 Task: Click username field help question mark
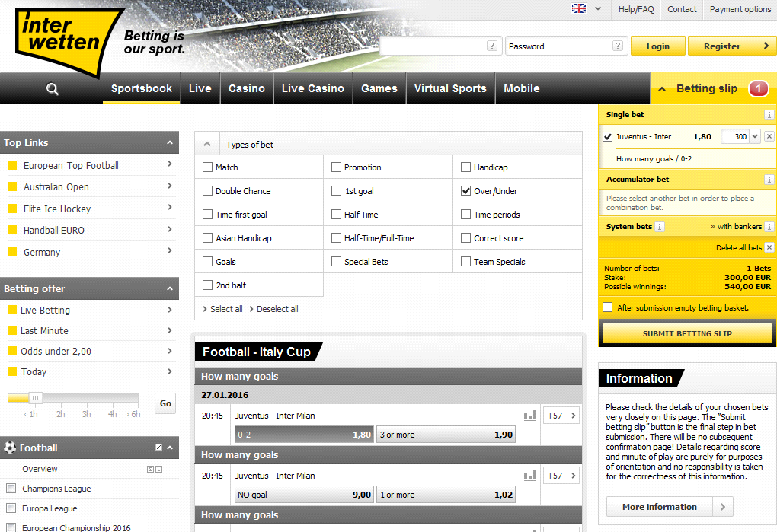491,46
